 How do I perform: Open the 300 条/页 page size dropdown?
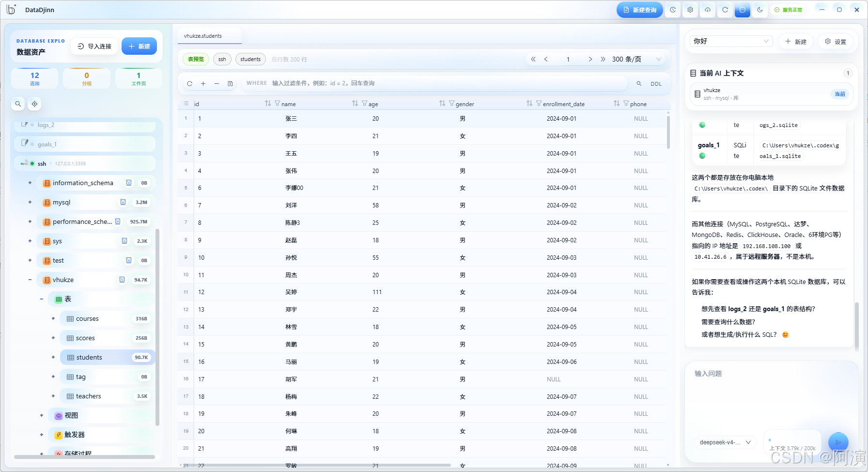(637, 59)
